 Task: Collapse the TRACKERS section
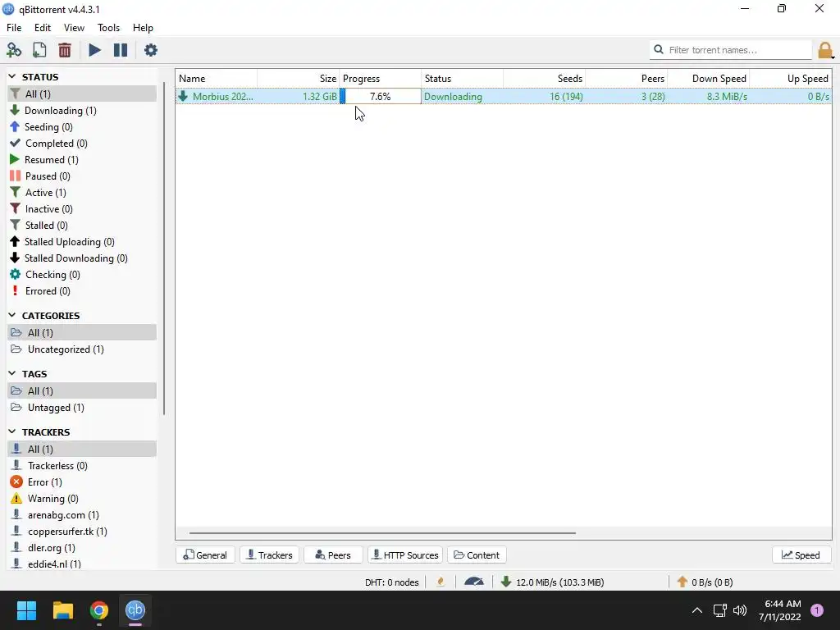pos(12,431)
